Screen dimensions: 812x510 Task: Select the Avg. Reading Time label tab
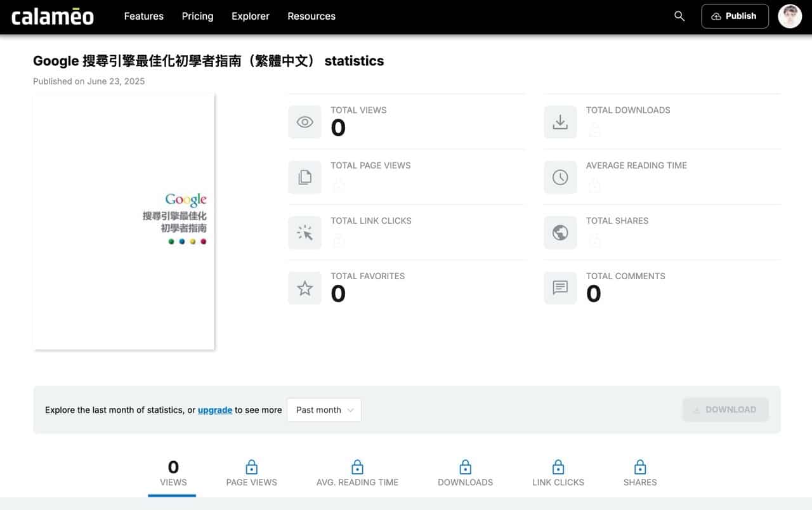coord(357,482)
